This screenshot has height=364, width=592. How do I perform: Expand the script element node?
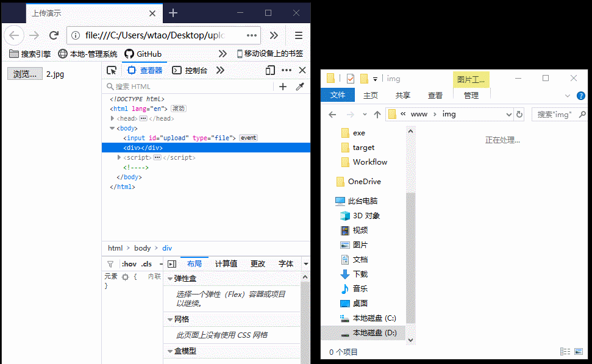pyautogui.click(x=119, y=157)
